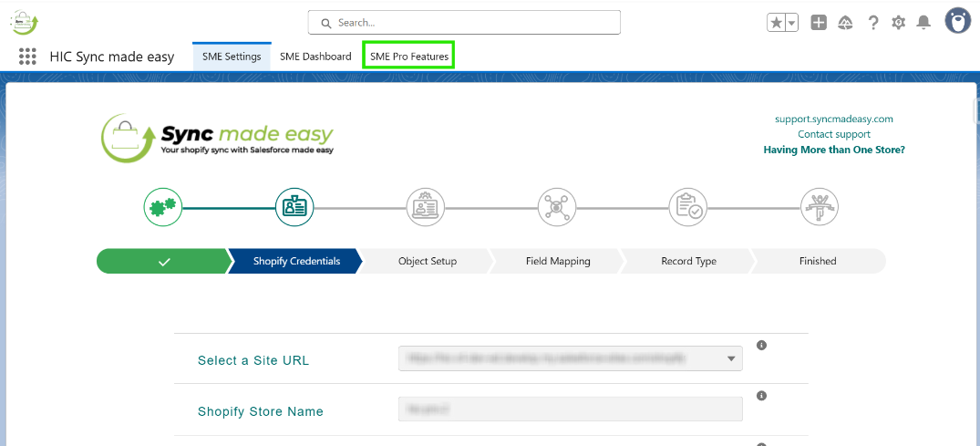Click the info icon beside Select a Site URL
The width and height of the screenshot is (980, 446).
pos(761,345)
